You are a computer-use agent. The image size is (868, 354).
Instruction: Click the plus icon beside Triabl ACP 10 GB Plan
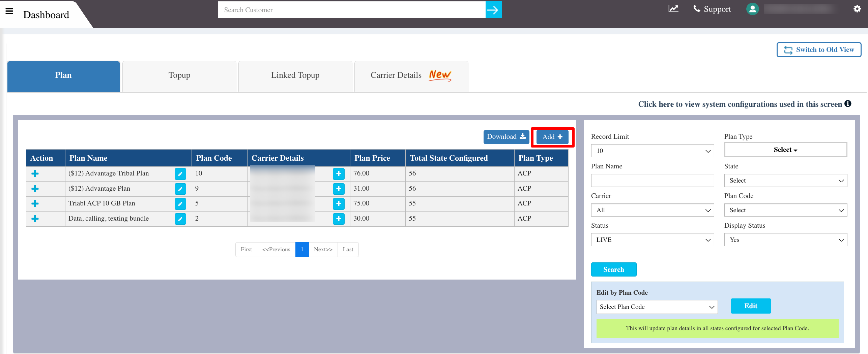coord(35,203)
